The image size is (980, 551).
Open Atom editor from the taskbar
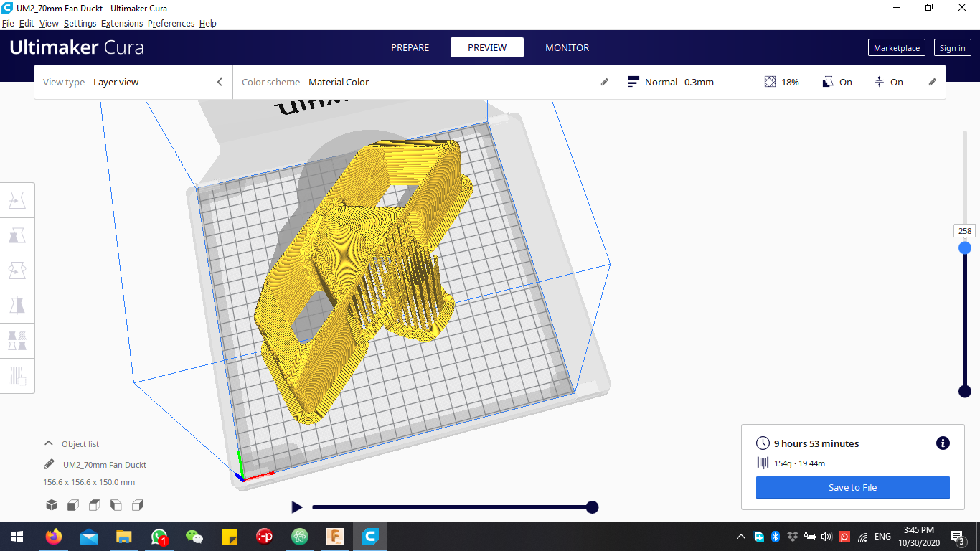point(300,537)
